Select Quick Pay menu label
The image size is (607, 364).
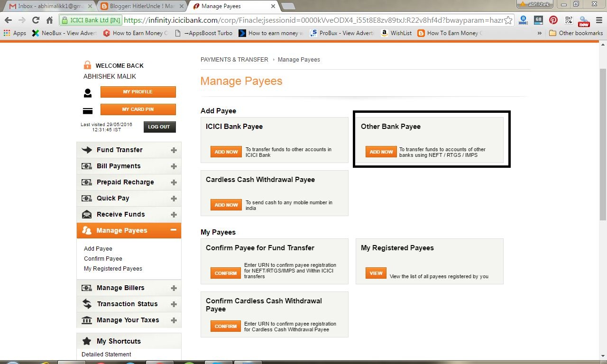click(x=113, y=198)
